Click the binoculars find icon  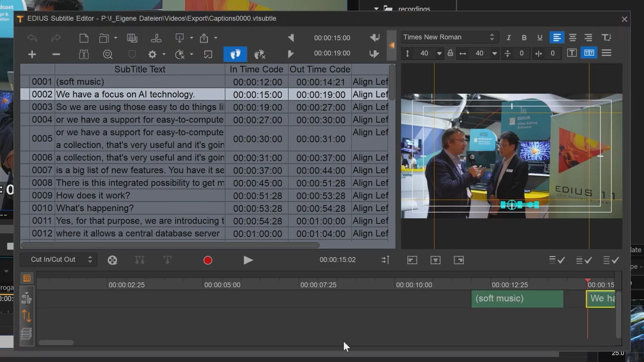pos(84,54)
